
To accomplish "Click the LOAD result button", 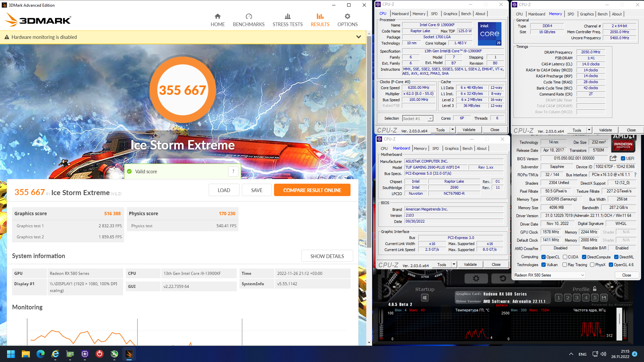I will pyautogui.click(x=224, y=190).
